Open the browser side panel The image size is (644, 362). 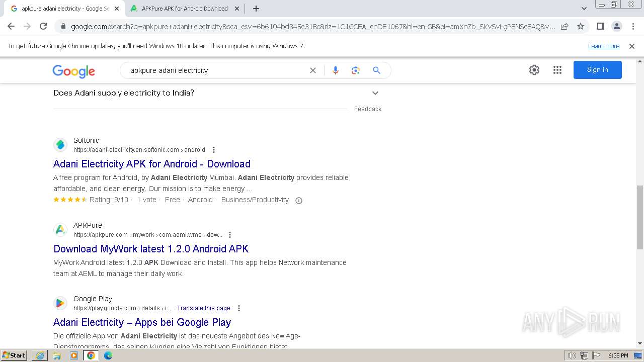tap(600, 26)
